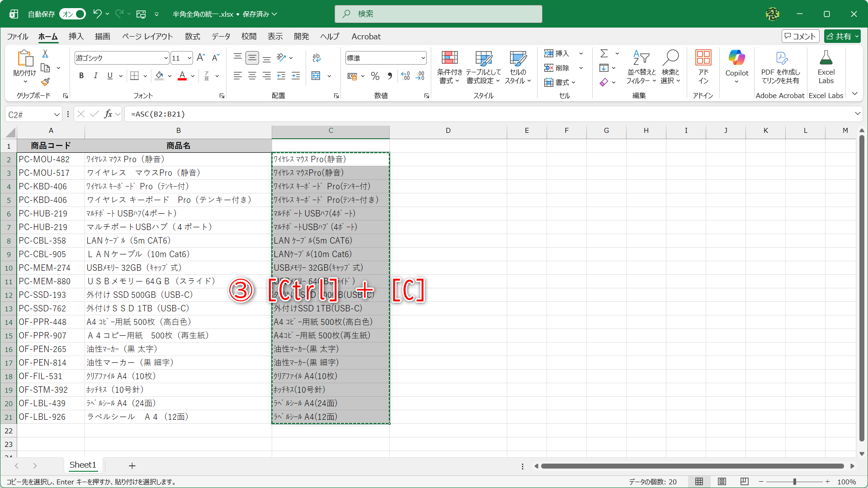868x488 pixels.
Task: Expand the font name dropdown
Action: [166, 58]
